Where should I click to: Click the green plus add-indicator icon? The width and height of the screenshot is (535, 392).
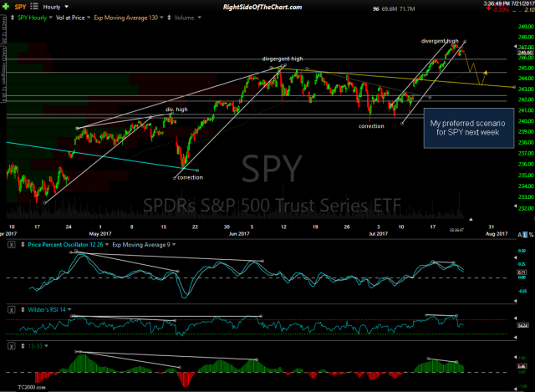[x=6, y=7]
